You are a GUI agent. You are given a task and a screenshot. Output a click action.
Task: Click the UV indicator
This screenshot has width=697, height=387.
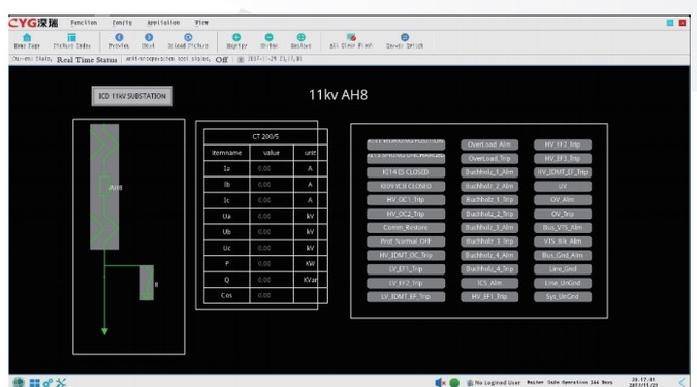[563, 186]
